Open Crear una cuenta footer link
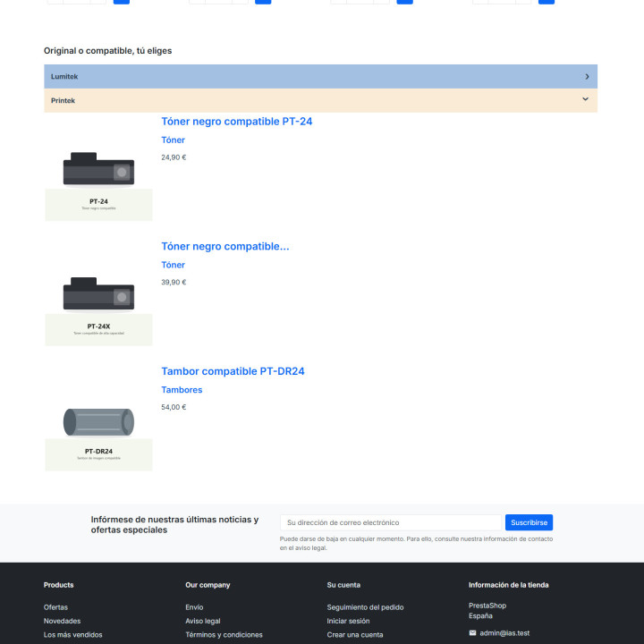644x644 pixels. [x=355, y=634]
